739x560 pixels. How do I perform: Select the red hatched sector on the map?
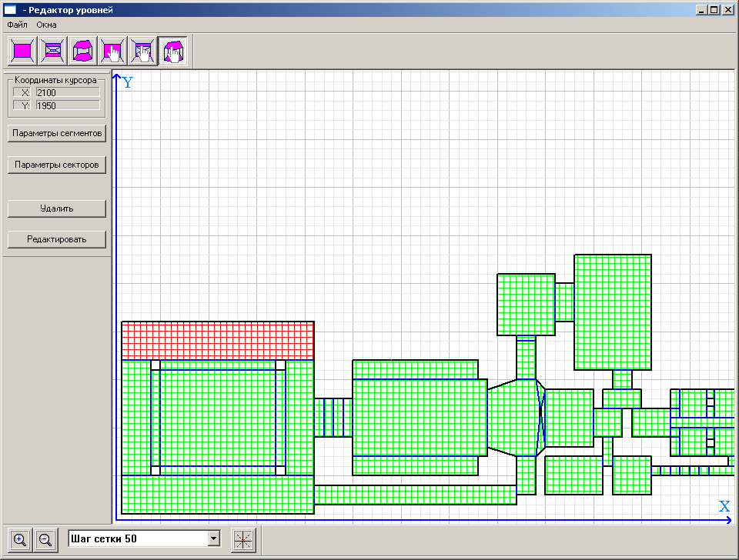click(218, 341)
